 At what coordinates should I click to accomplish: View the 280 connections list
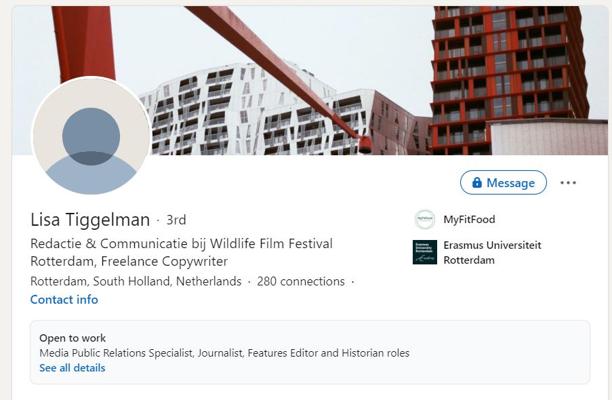click(x=301, y=281)
